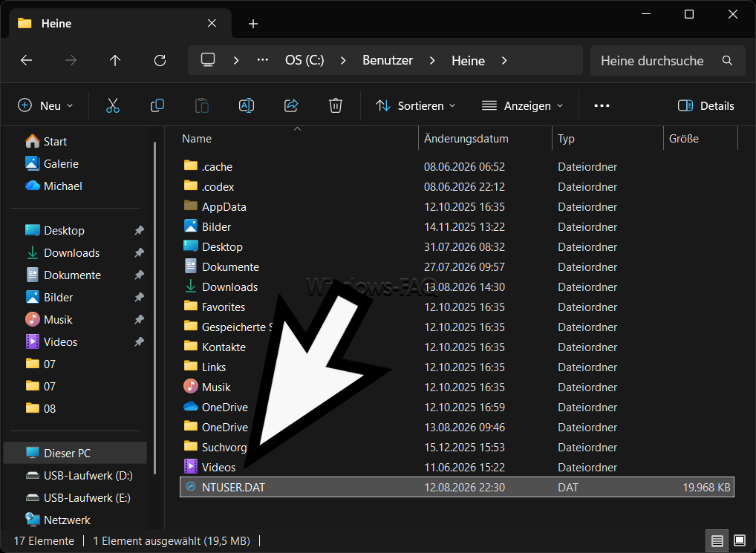Expand chevron after Benutzer in address bar
This screenshot has width=756, height=553.
coord(432,61)
